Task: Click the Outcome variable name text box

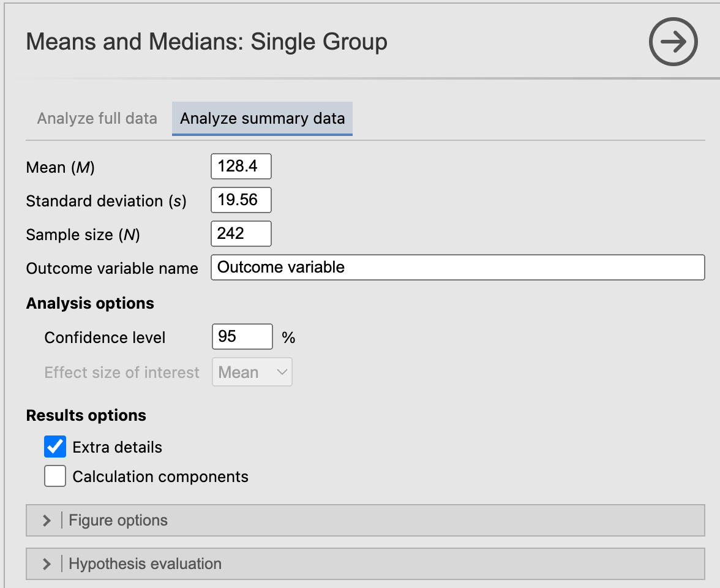Action: pos(457,268)
